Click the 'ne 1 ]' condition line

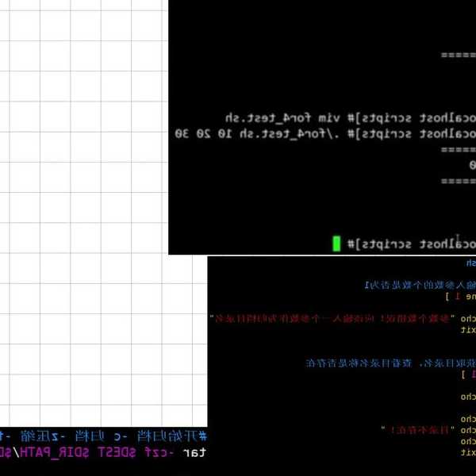459,296
